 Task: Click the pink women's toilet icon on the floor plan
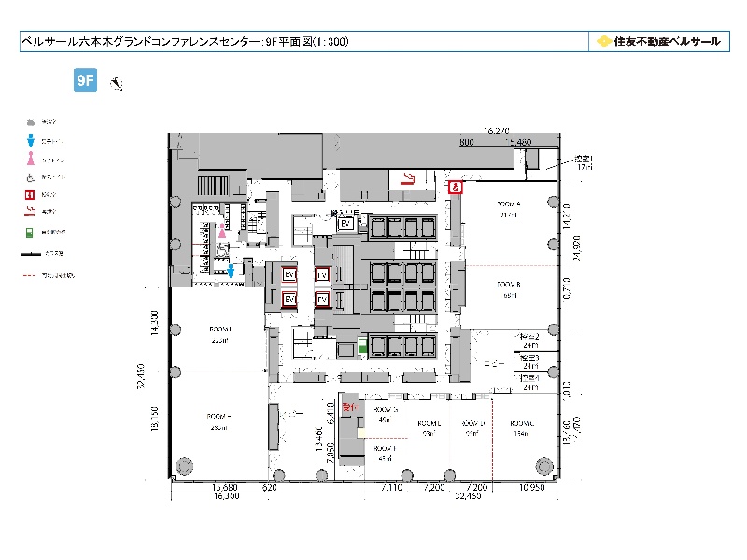click(222, 231)
